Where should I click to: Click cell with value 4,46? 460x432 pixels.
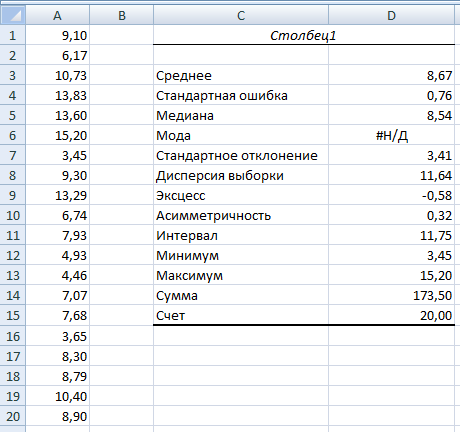57,275
